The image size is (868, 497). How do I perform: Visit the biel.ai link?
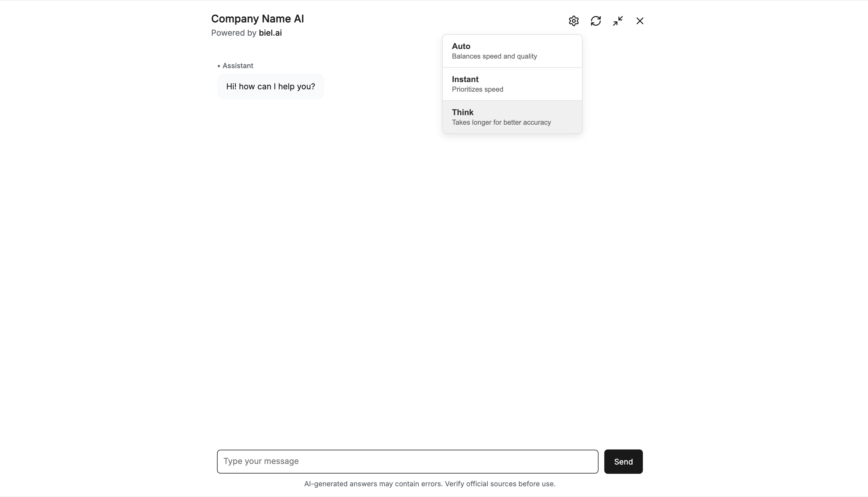click(x=270, y=33)
